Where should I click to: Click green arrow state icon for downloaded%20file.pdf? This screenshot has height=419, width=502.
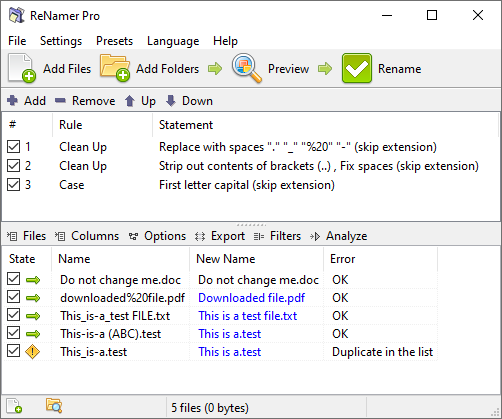coord(33,298)
